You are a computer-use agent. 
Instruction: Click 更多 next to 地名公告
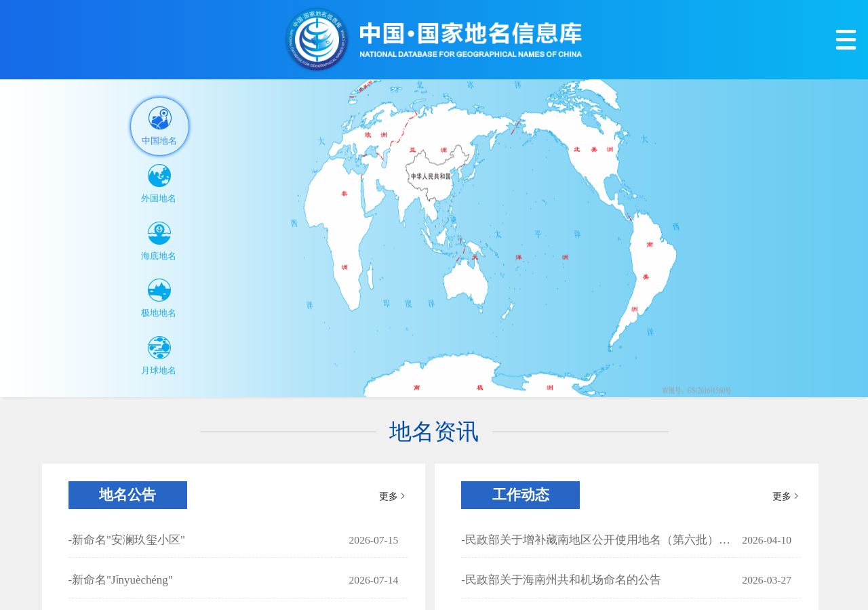click(392, 496)
